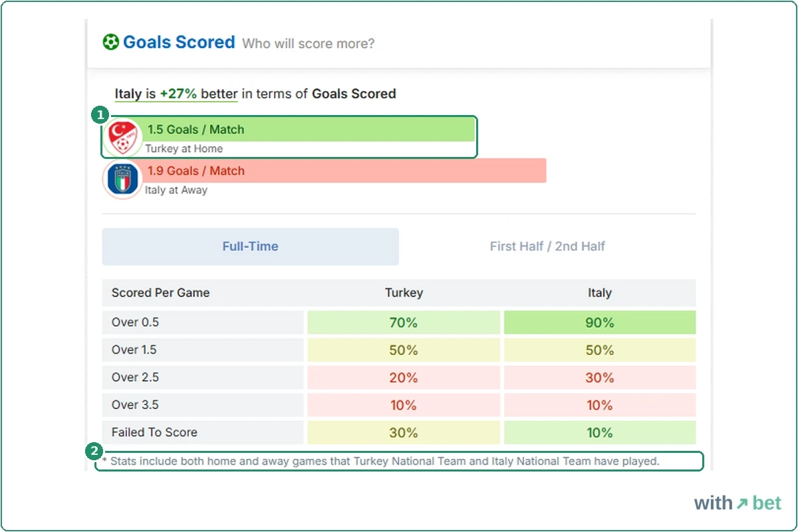Click the Italy column header

tap(600, 293)
